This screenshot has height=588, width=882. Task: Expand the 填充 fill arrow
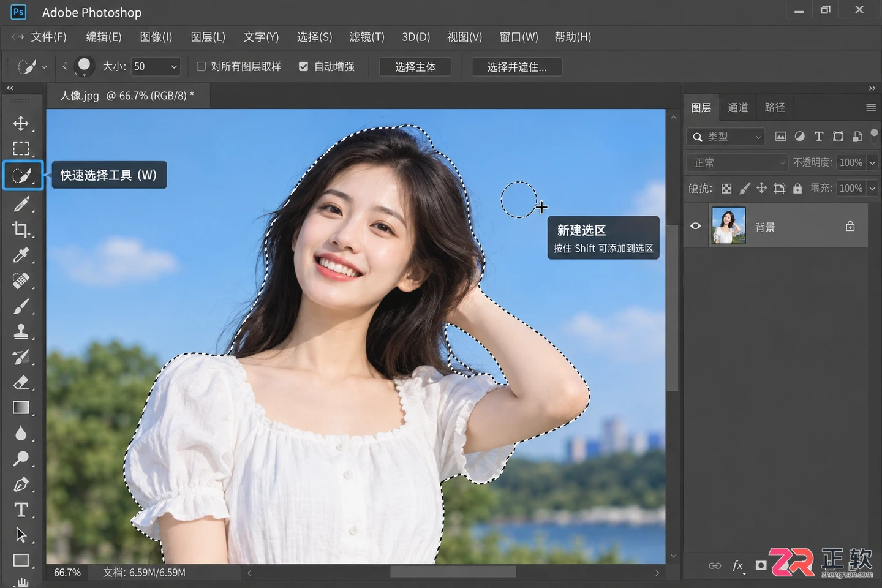tap(872, 189)
